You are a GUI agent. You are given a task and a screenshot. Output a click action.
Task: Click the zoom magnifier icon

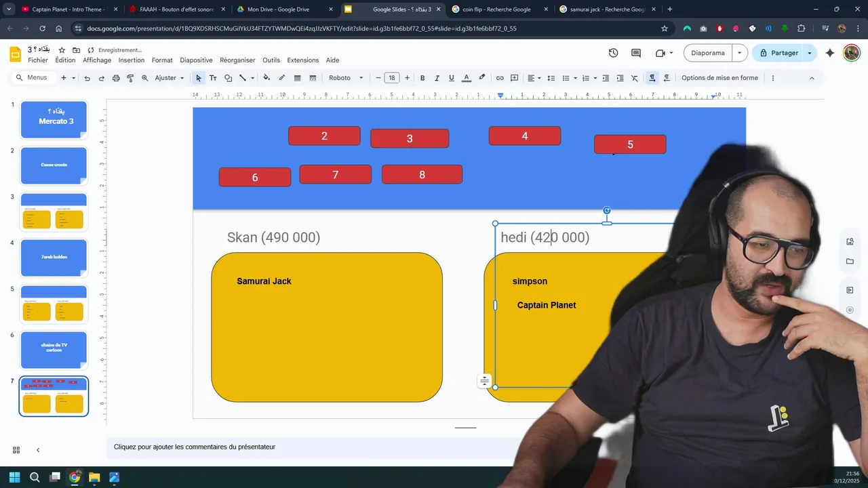[x=144, y=78]
